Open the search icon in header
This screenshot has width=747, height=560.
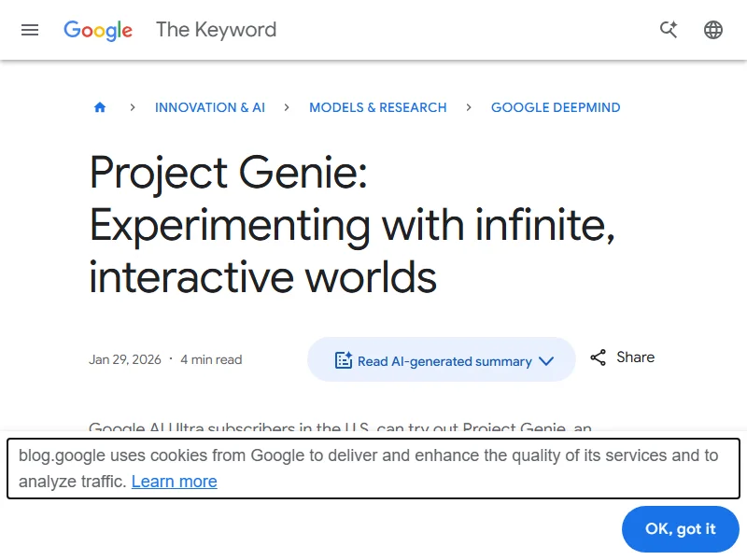pos(669,30)
